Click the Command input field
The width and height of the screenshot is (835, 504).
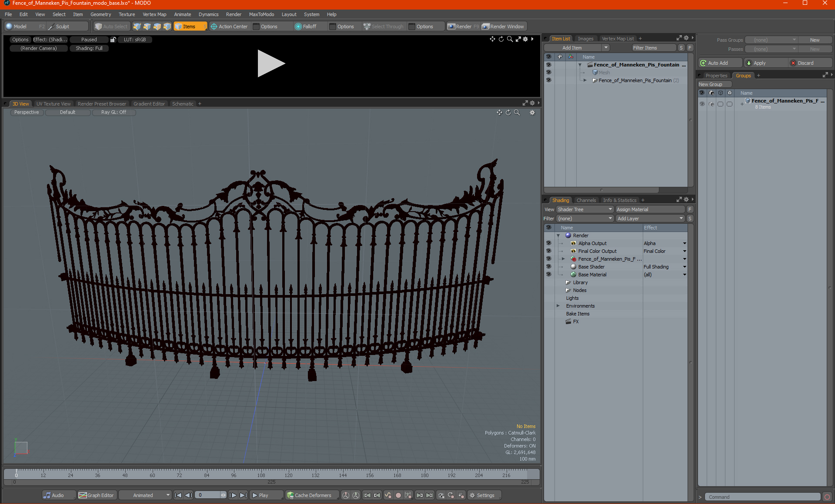tap(763, 497)
